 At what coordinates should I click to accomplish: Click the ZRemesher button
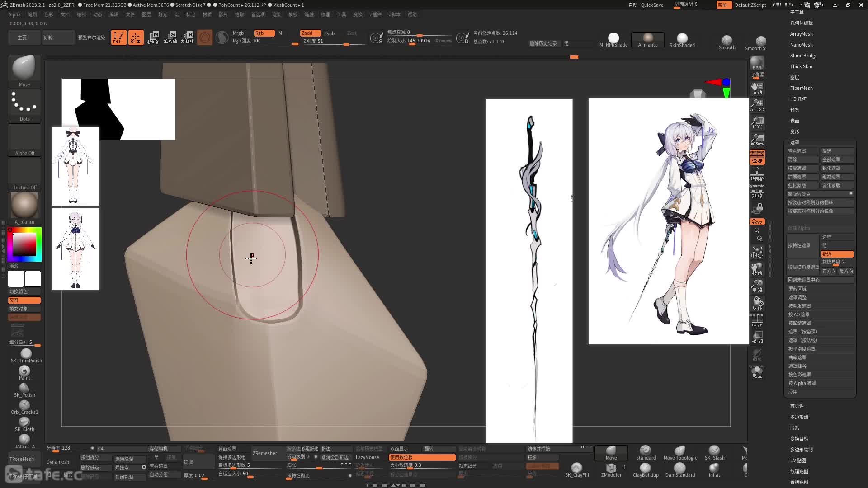265,453
